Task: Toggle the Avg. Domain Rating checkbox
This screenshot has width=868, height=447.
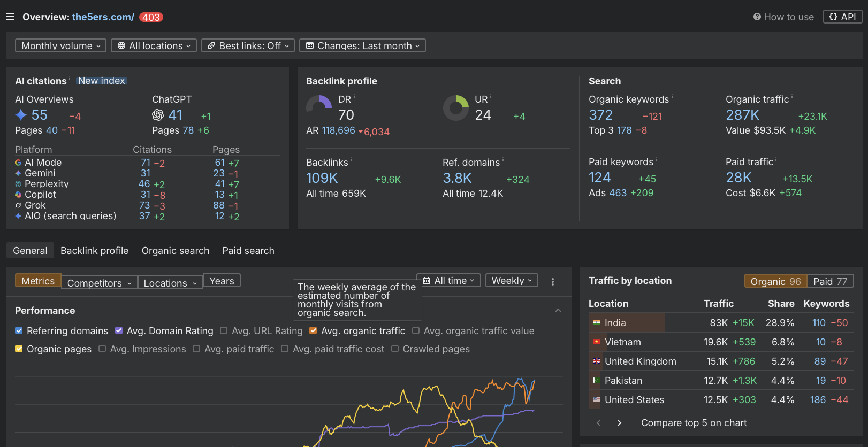Action: (119, 331)
